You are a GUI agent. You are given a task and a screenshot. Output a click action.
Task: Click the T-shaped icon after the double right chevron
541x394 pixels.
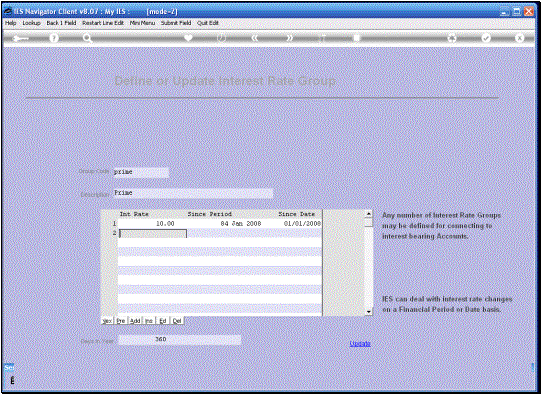point(322,38)
